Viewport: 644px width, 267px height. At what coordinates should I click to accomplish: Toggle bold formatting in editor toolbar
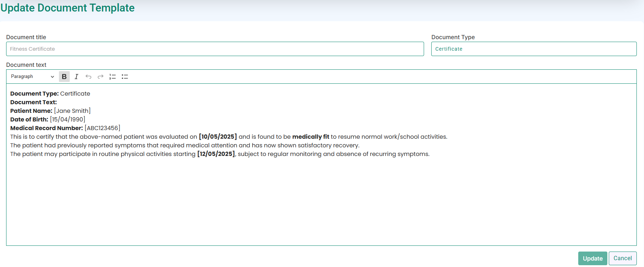[x=64, y=77]
